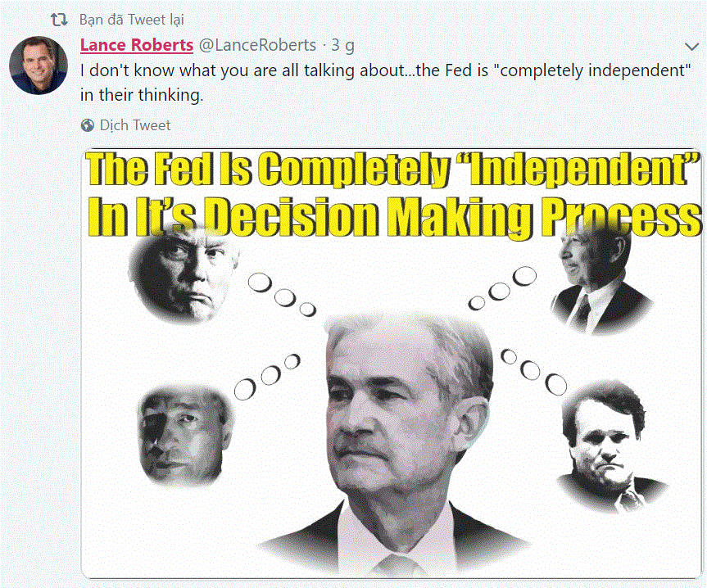Translate the tweet with Dịch Tweet
This screenshot has width=707, height=588.
point(135,125)
